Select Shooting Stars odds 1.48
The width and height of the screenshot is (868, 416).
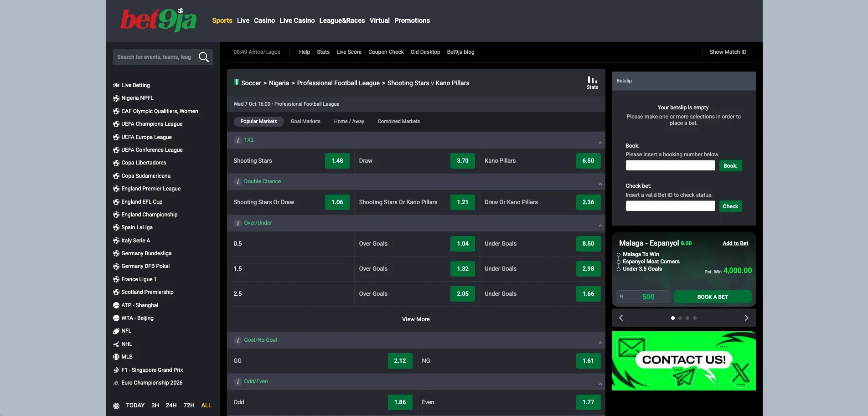[337, 161]
